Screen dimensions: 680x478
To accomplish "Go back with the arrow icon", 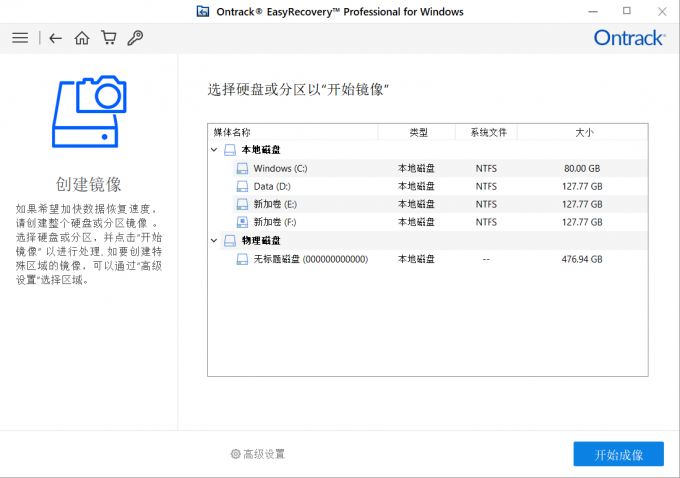I will (x=55, y=38).
